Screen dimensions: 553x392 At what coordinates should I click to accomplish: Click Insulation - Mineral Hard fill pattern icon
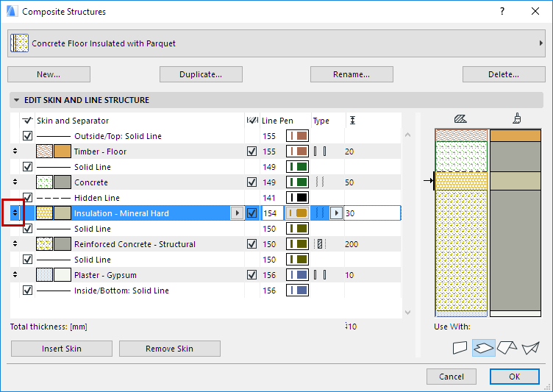(x=44, y=213)
